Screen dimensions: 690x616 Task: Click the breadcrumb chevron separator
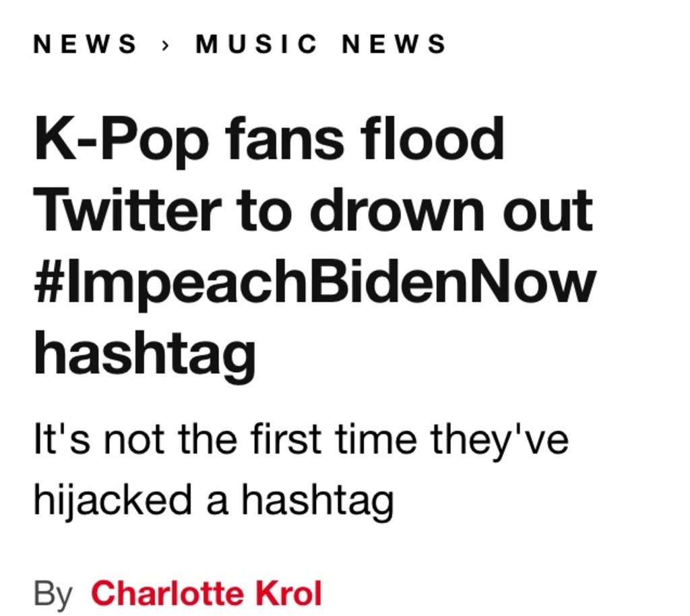pos(166,44)
